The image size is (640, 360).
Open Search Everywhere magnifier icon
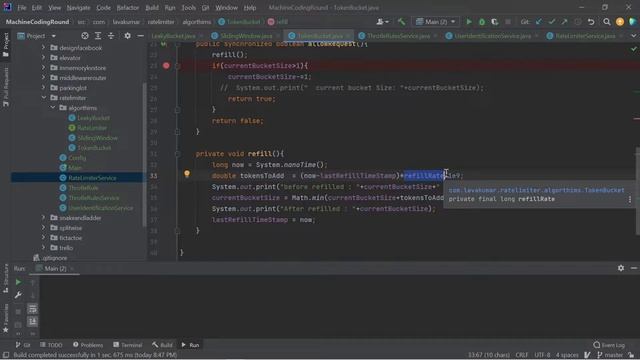pos(607,22)
